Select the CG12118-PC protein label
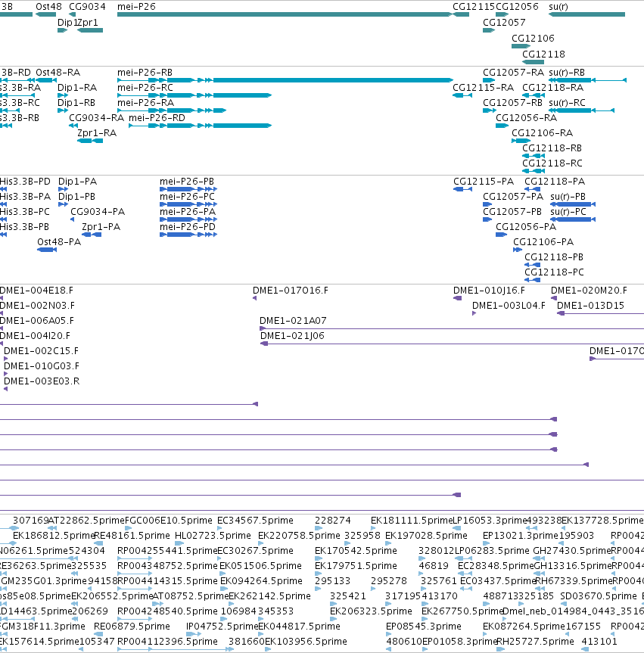 554,272
